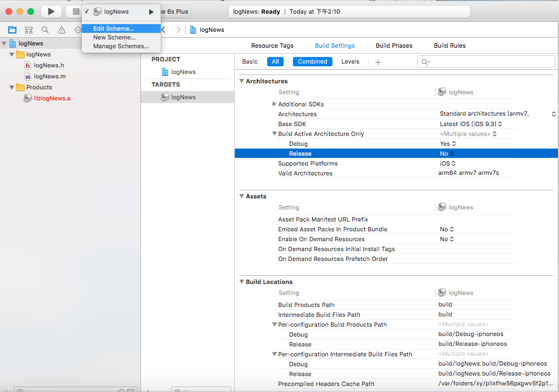Image resolution: width=559 pixels, height=392 pixels.
Task: Open the Symbol navigator icon
Action: (29, 30)
